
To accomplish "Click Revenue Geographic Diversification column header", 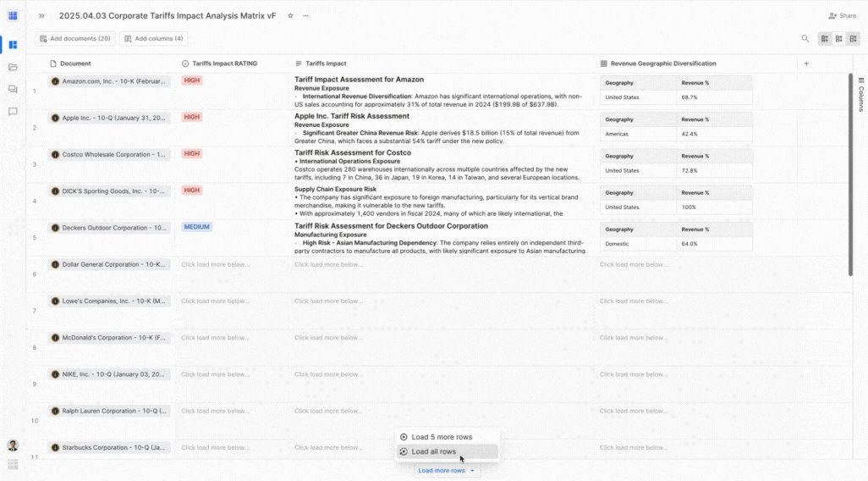I will point(658,64).
